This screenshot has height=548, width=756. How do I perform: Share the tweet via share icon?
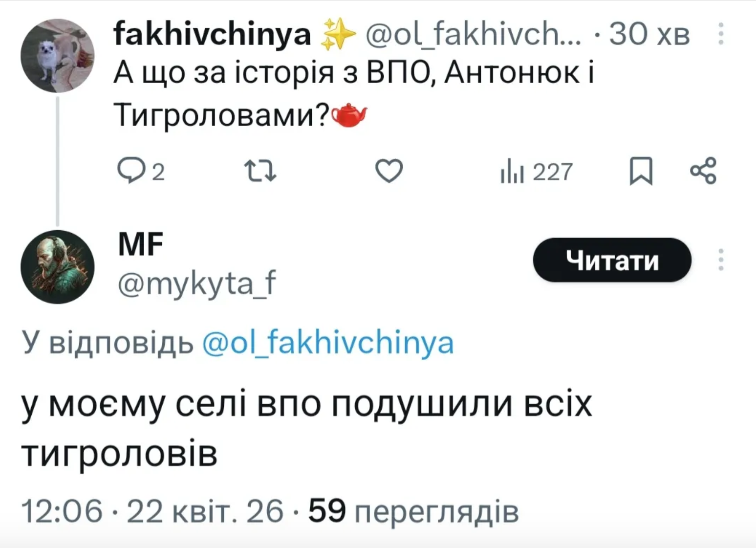pos(703,171)
